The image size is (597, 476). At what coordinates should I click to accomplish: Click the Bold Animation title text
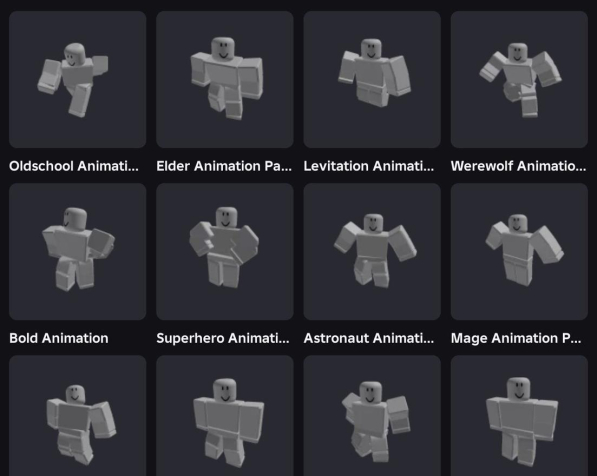point(59,338)
